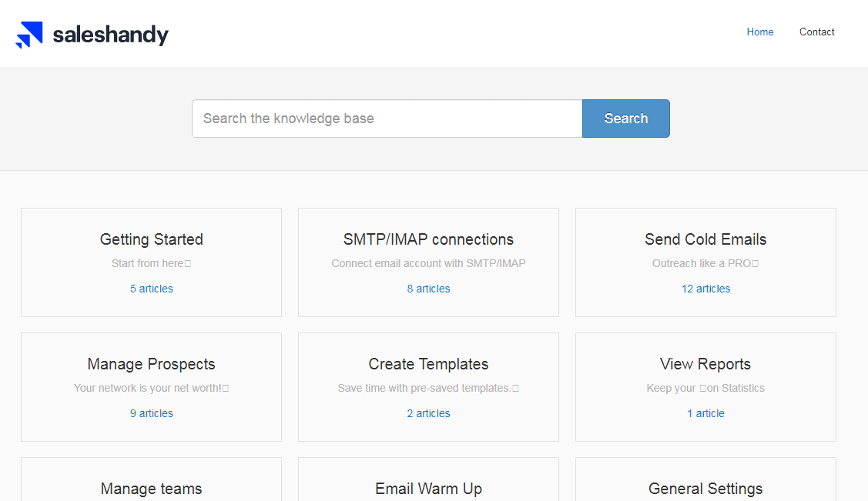The image size is (868, 501).
Task: Open the View Reports category
Action: [x=705, y=364]
